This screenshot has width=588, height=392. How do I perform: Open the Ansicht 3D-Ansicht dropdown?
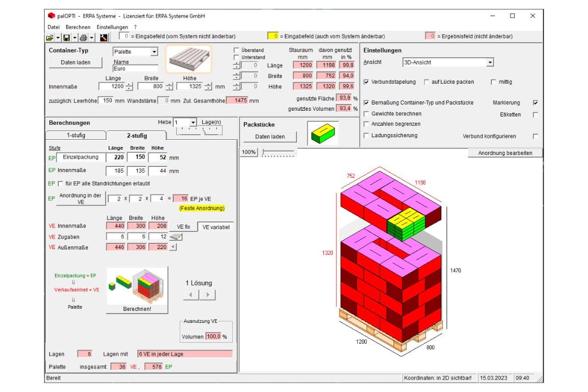point(490,62)
